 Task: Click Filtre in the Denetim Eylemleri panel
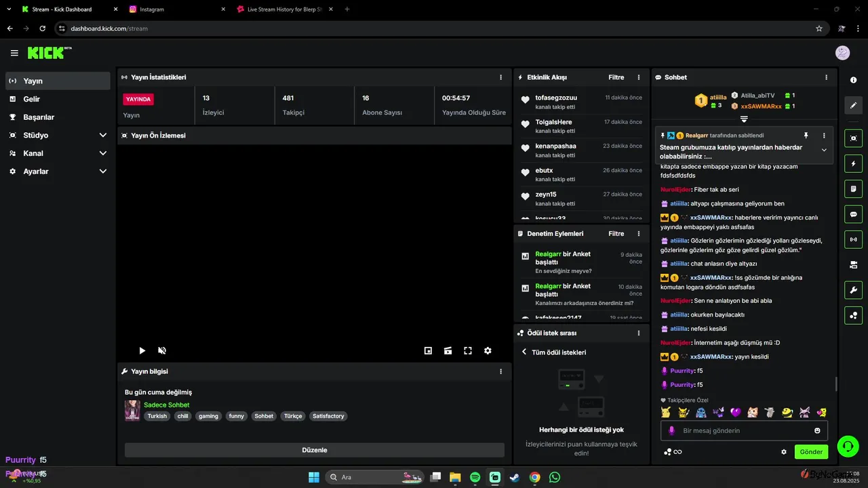tap(616, 234)
